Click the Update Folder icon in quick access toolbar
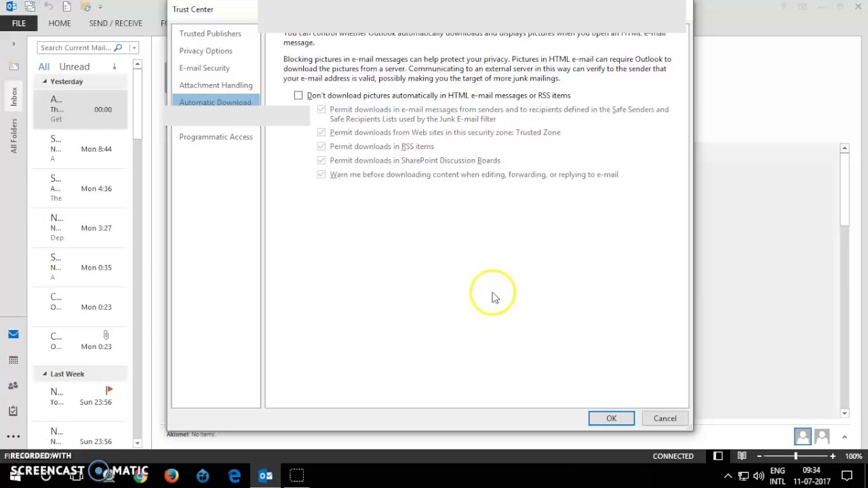This screenshot has width=868, height=488. 84,7
